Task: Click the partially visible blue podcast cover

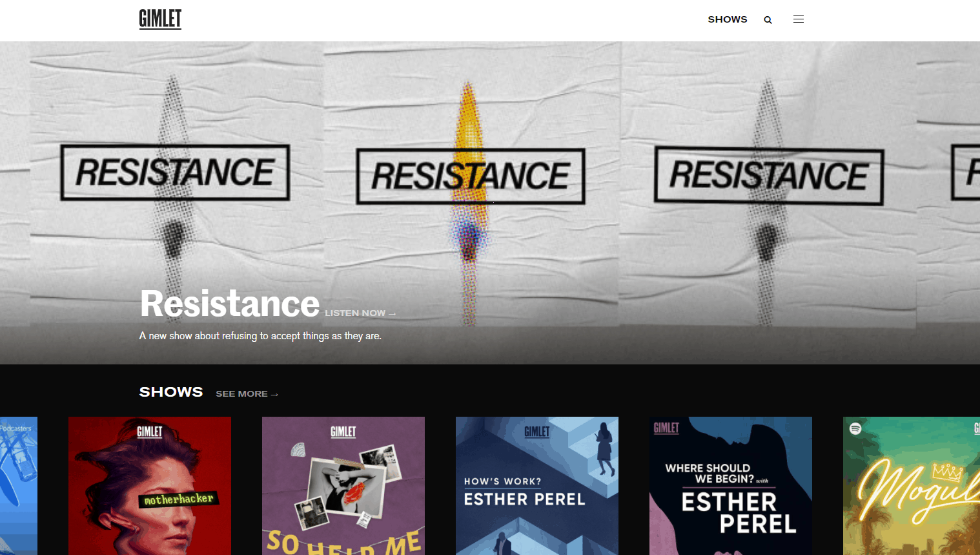Action: point(19,486)
